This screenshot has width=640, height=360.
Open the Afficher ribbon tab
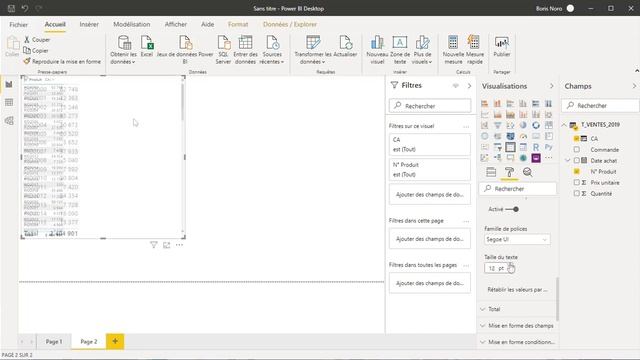pyautogui.click(x=176, y=24)
